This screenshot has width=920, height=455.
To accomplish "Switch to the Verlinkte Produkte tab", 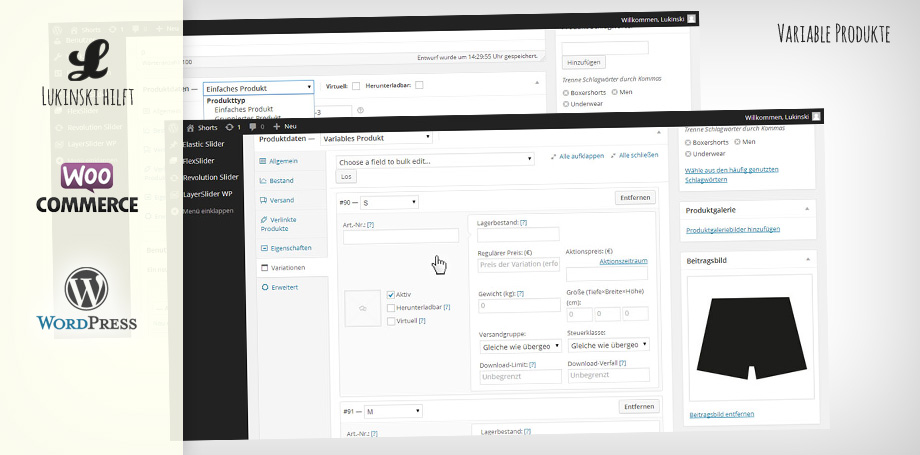I will point(292,224).
